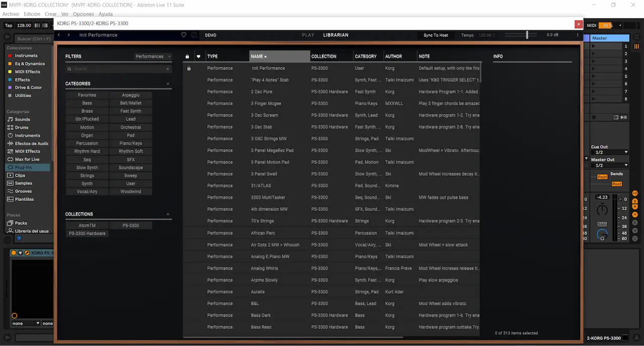Switch to the PLAY tab
The image size is (644, 346).
click(x=308, y=35)
